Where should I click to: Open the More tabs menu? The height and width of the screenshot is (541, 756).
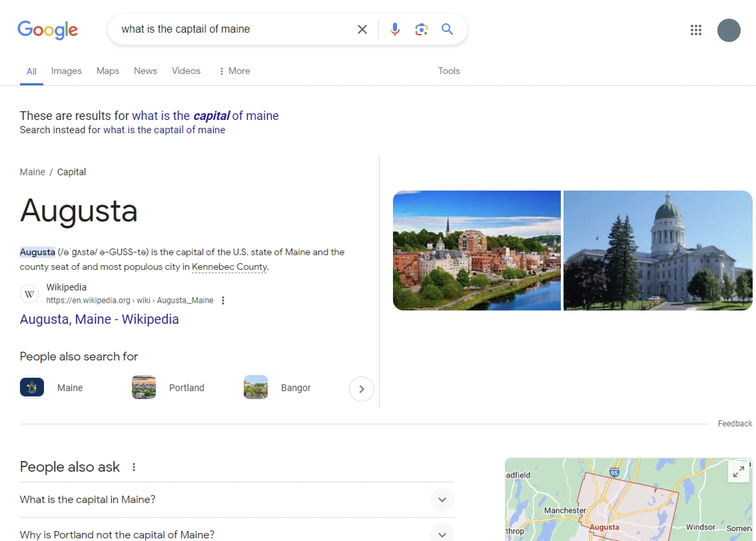coord(234,71)
